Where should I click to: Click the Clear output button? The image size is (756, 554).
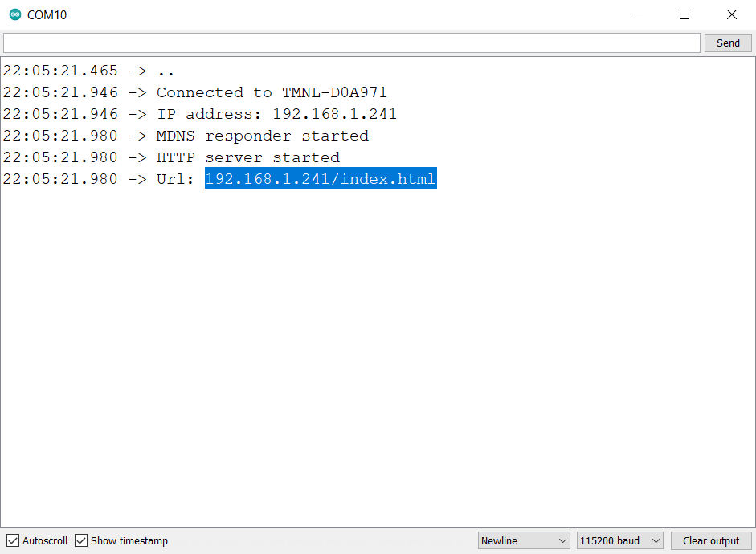711,540
